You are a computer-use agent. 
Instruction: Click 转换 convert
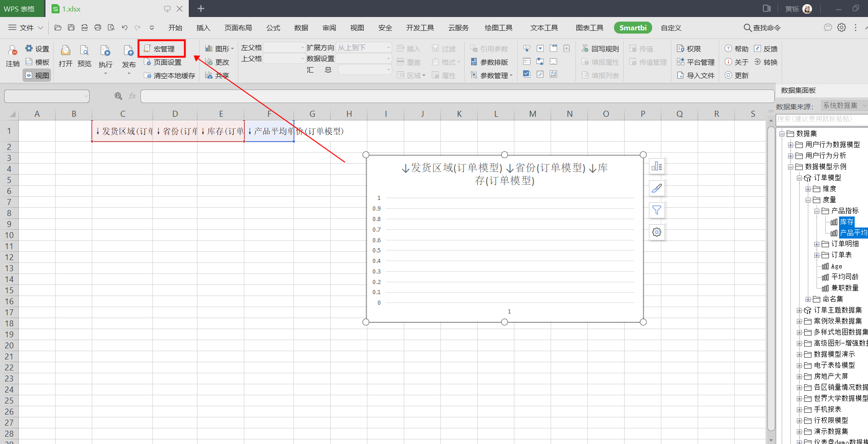pos(766,62)
